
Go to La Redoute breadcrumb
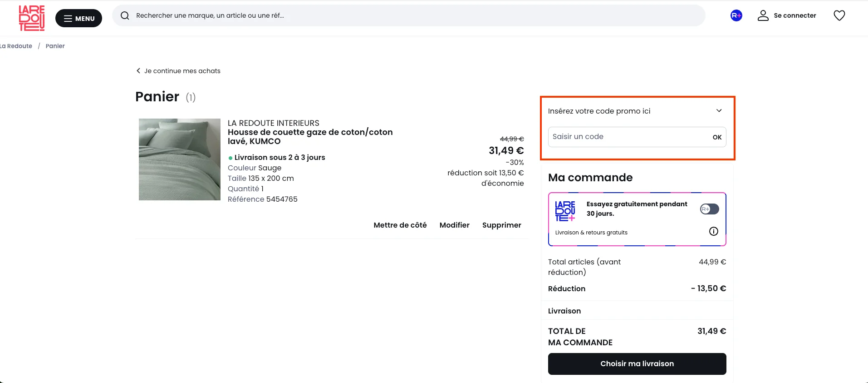[16, 46]
